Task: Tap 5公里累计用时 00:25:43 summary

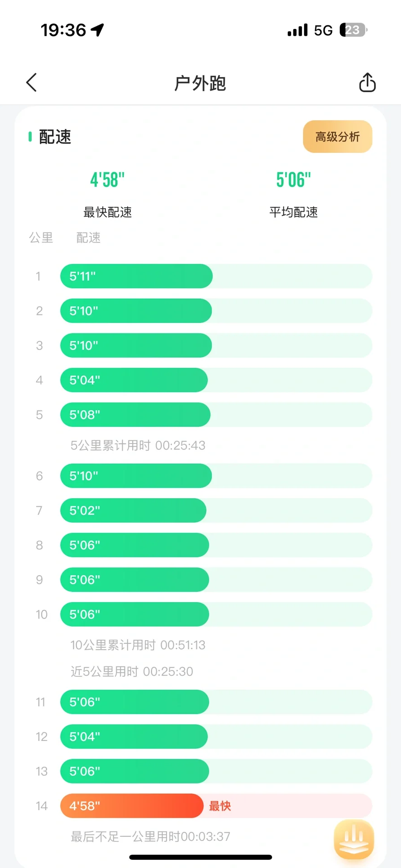Action: (138, 445)
